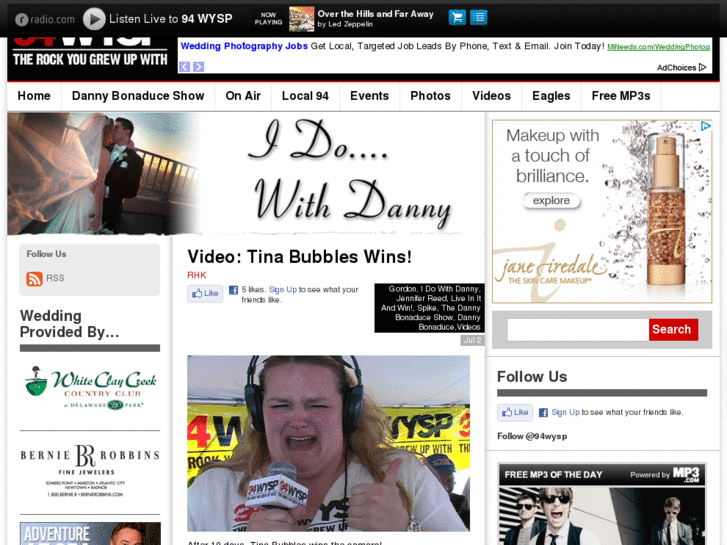The image size is (727, 545).
Task: Click the Listen Live to 94 WYSP text
Action: coord(170,19)
